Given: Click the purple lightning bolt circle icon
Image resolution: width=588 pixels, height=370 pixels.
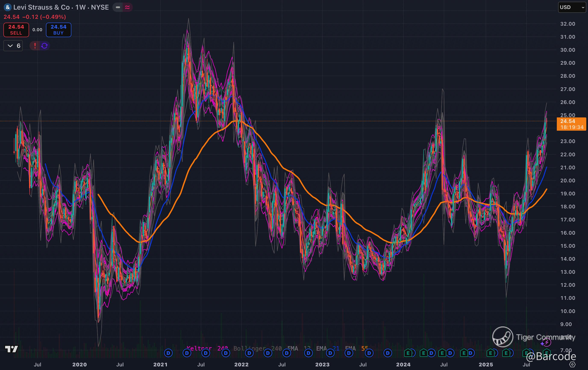Looking at the screenshot, I should pos(547,343).
